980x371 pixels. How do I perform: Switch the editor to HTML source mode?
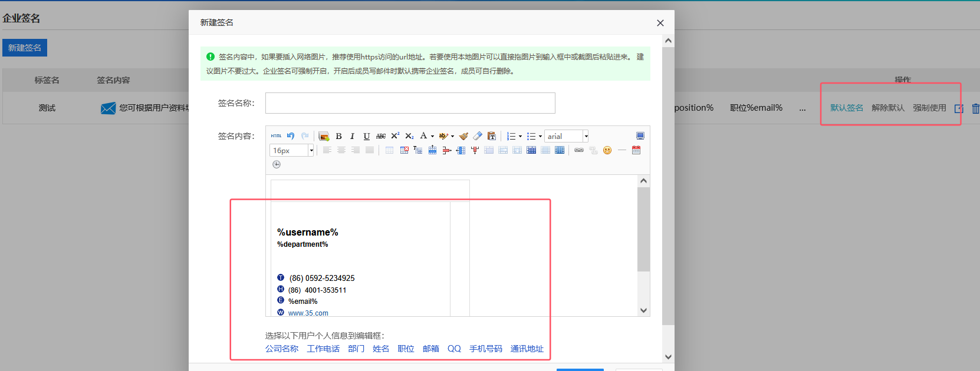[x=276, y=136]
